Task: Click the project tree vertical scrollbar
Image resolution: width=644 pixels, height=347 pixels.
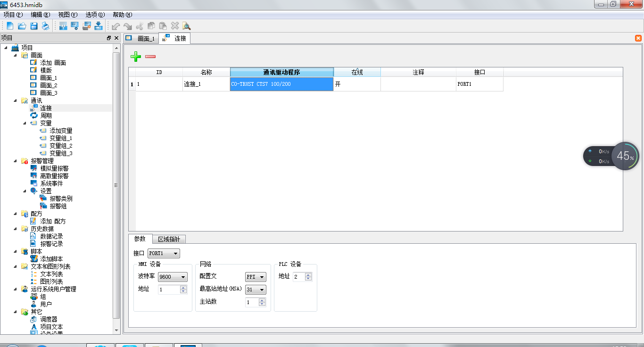Action: tap(116, 185)
